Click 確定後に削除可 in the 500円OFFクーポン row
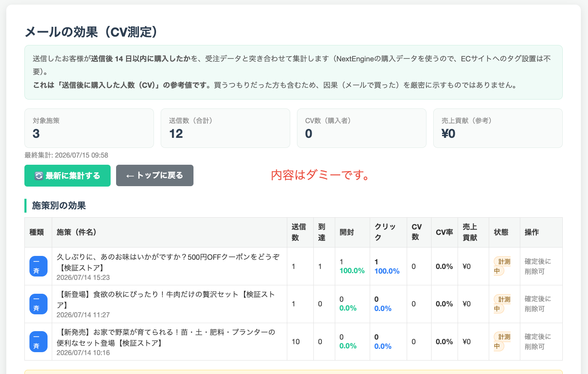The width and height of the screenshot is (588, 374). tap(538, 266)
